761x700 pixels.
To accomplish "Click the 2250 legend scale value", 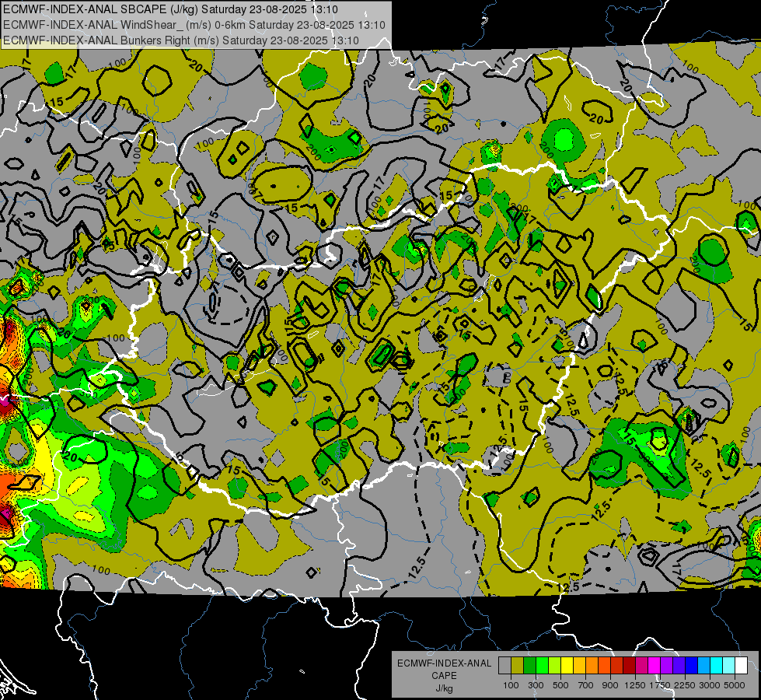I will click(685, 685).
